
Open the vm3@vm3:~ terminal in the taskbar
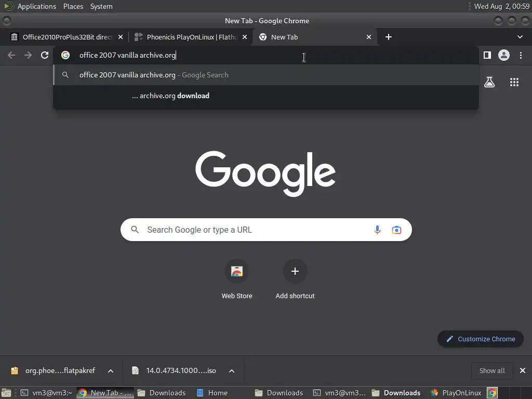(x=47, y=393)
